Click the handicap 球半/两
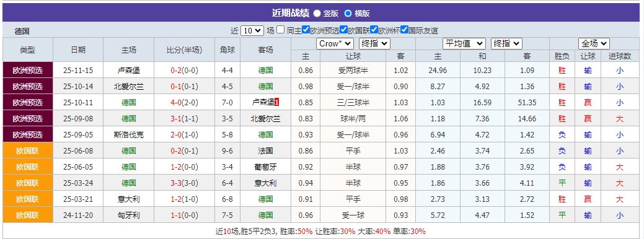 tap(353, 118)
